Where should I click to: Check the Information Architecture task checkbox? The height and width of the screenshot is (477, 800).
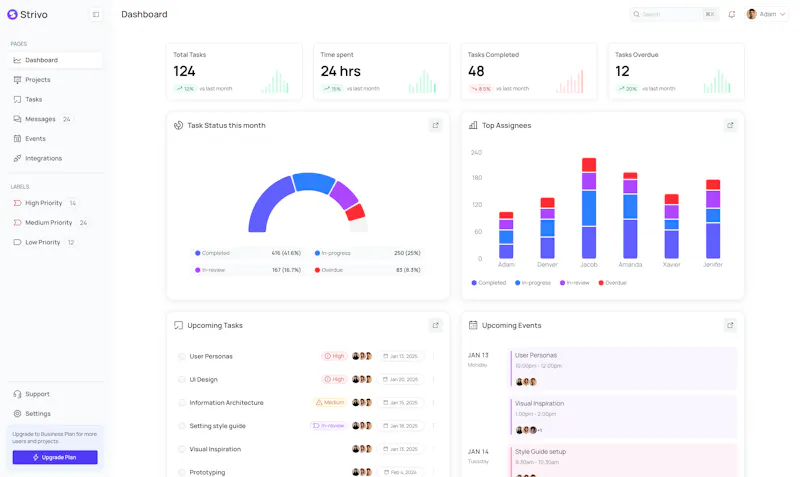coord(182,403)
